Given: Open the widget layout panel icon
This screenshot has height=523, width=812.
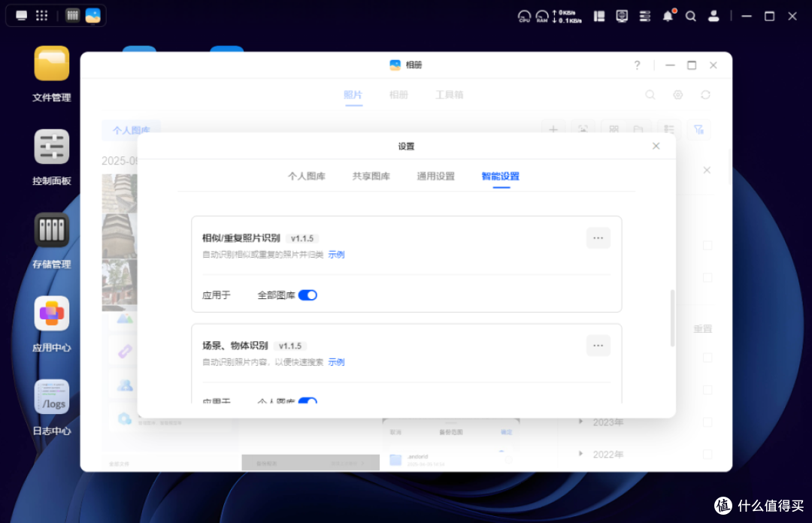Looking at the screenshot, I should [599, 16].
